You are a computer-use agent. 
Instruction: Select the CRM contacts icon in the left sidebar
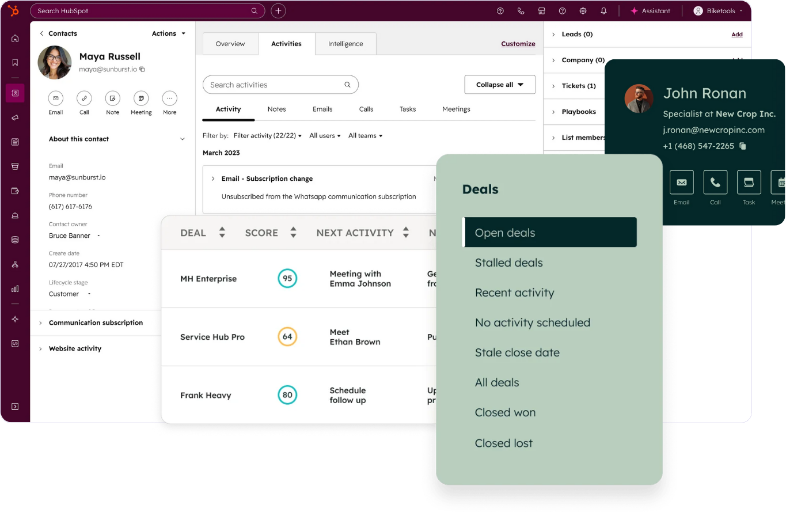pyautogui.click(x=15, y=93)
